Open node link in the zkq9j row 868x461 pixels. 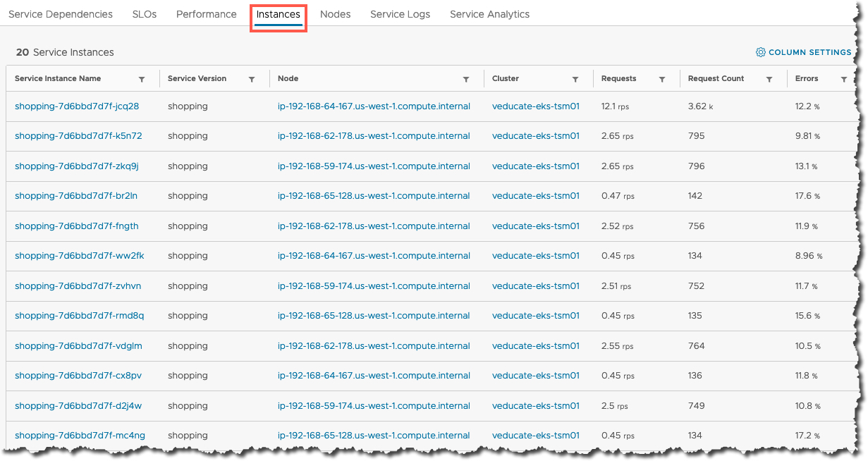click(x=374, y=166)
